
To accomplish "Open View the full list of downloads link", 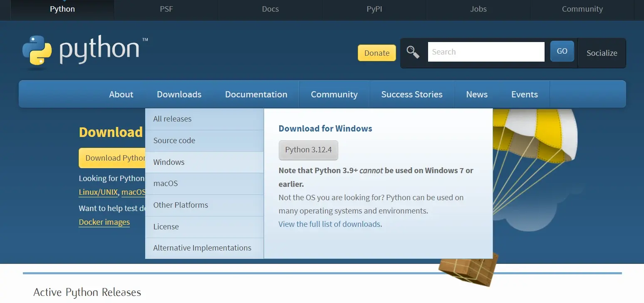I will 329,224.
